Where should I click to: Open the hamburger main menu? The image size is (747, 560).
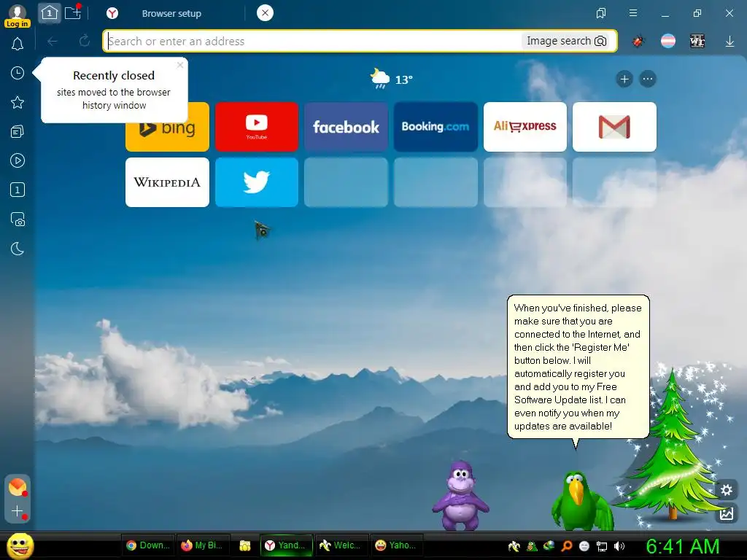pyautogui.click(x=633, y=13)
